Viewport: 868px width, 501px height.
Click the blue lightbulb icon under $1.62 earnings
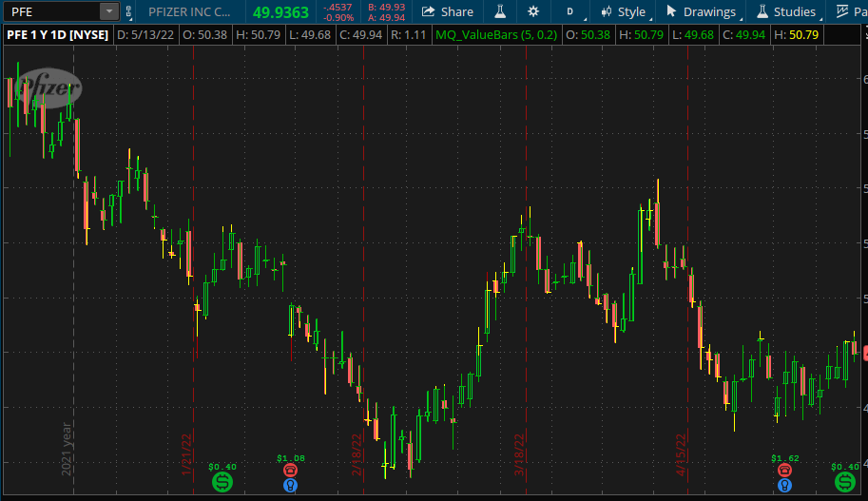(784, 486)
